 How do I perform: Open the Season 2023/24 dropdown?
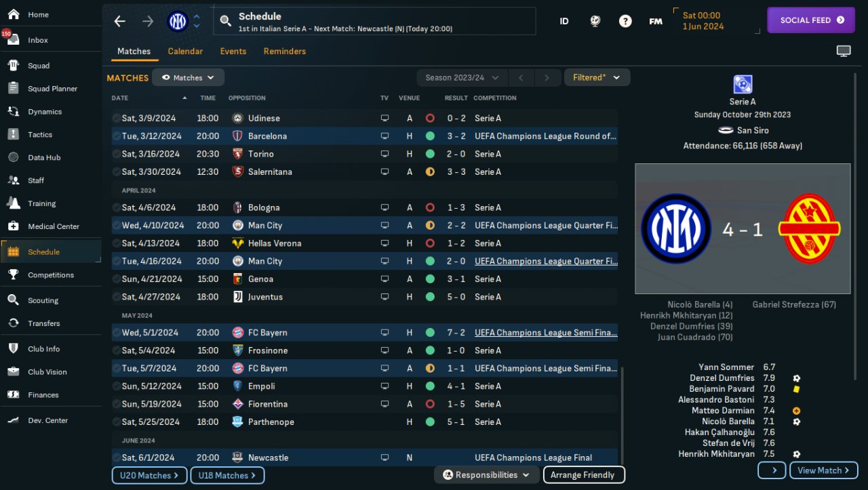(461, 77)
